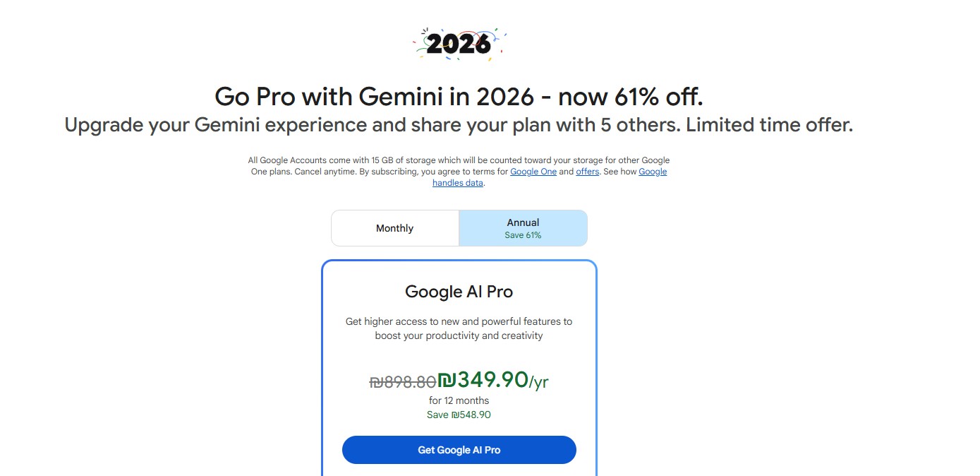
Task: Click the crossed-out ₪898.80 original price
Action: [403, 382]
